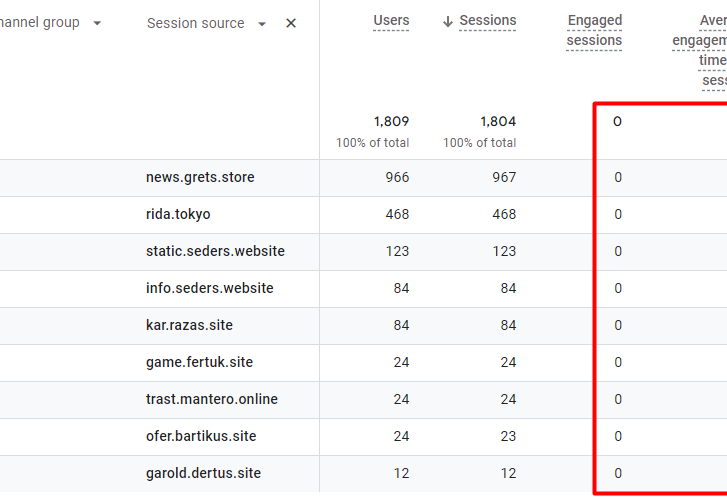
Task: Click Users value 24 for game.fertuk.site
Action: 402,362
